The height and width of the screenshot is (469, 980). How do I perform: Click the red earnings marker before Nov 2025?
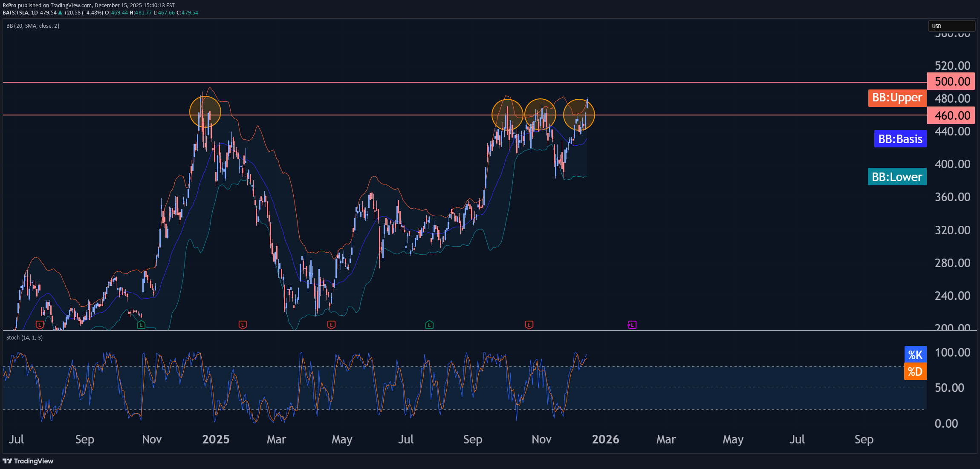tap(529, 325)
